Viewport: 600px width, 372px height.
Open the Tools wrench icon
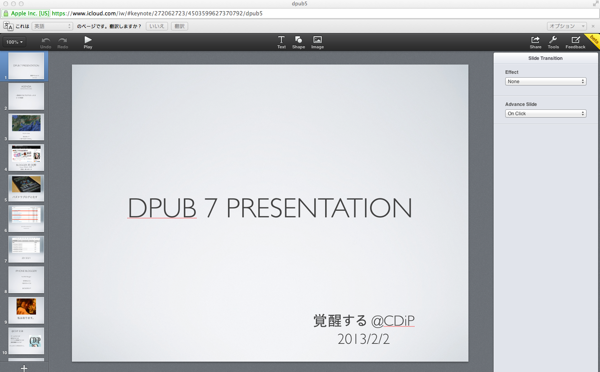pos(553,39)
